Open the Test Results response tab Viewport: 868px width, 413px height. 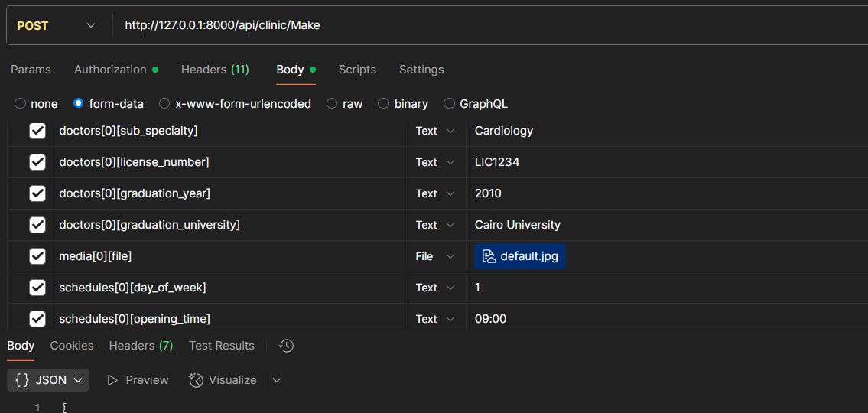(x=221, y=346)
